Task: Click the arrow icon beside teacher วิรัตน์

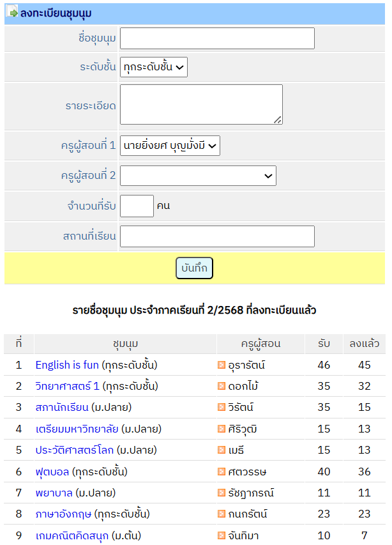Action: [222, 408]
